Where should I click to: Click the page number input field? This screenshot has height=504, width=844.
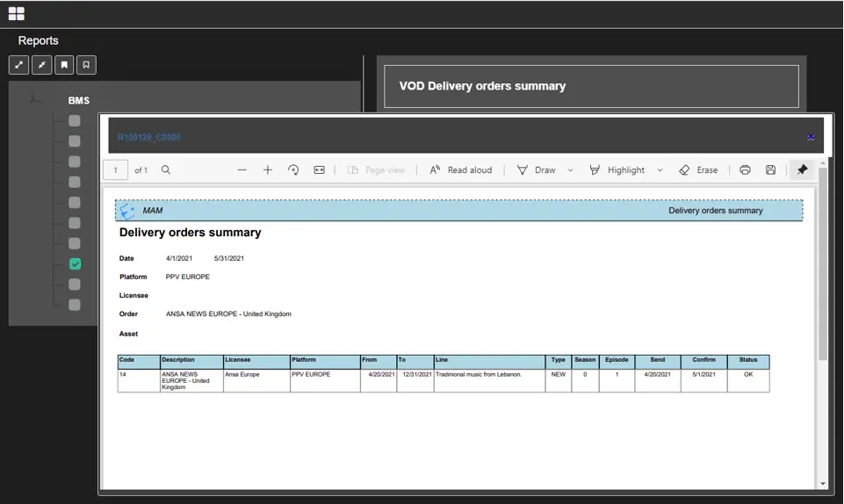pyautogui.click(x=115, y=170)
